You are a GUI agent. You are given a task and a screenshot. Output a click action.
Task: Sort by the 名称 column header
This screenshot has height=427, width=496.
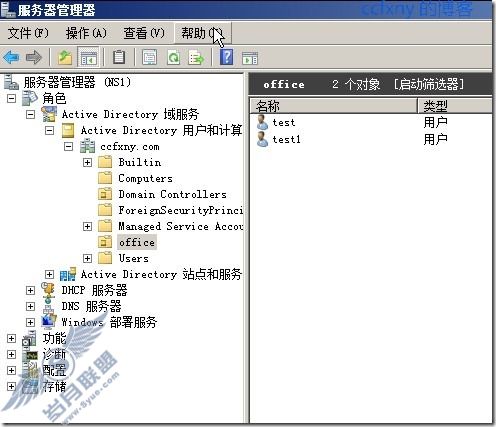point(333,106)
